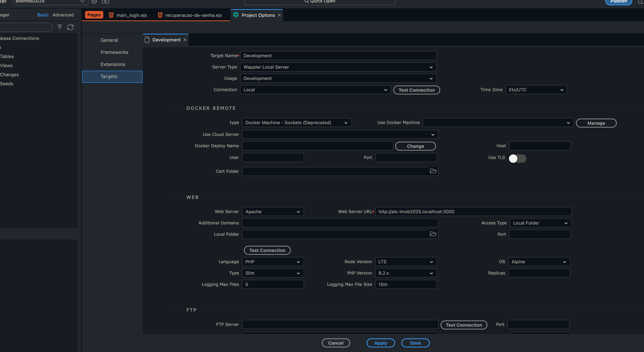Image resolution: width=644 pixels, height=352 pixels.
Task: Open the PHP Version dropdown
Action: point(406,273)
